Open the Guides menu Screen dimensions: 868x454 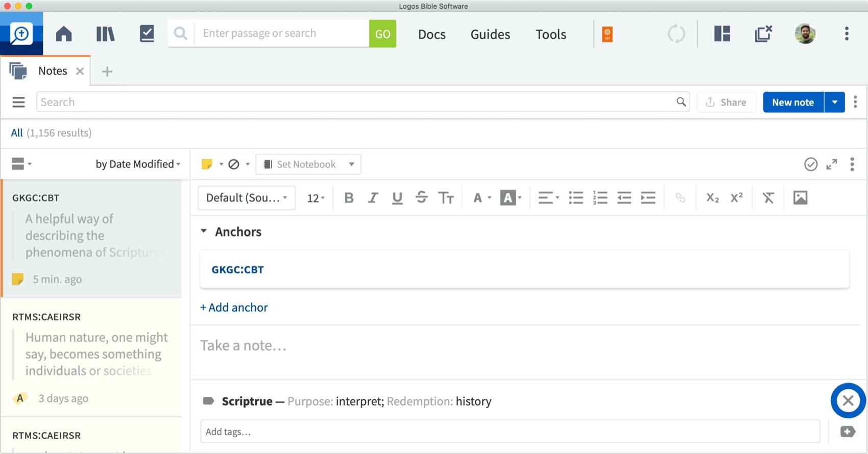tap(490, 34)
